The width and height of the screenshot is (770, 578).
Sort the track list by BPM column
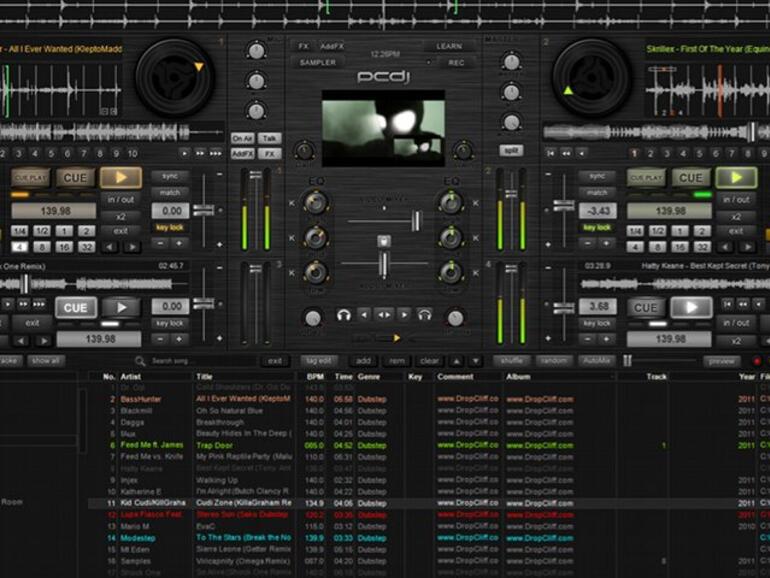point(314,377)
